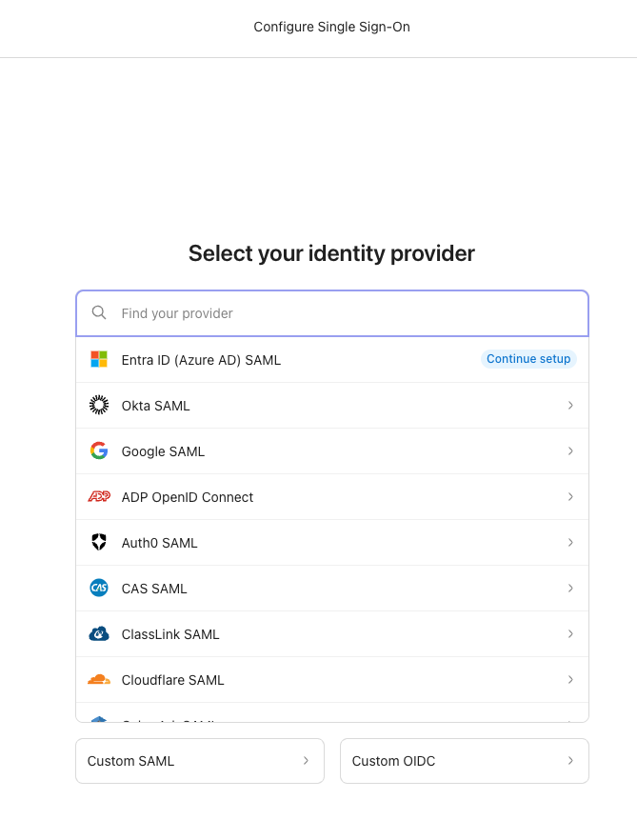Click the chevron on Cloudflare SAML row
The image size is (637, 840).
click(570, 679)
